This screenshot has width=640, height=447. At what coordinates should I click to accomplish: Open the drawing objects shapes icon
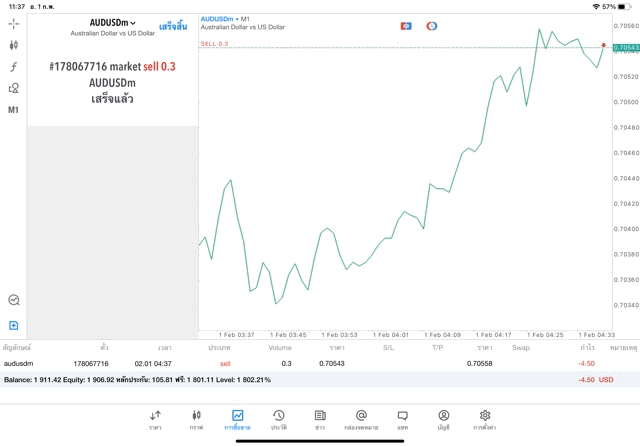click(13, 88)
